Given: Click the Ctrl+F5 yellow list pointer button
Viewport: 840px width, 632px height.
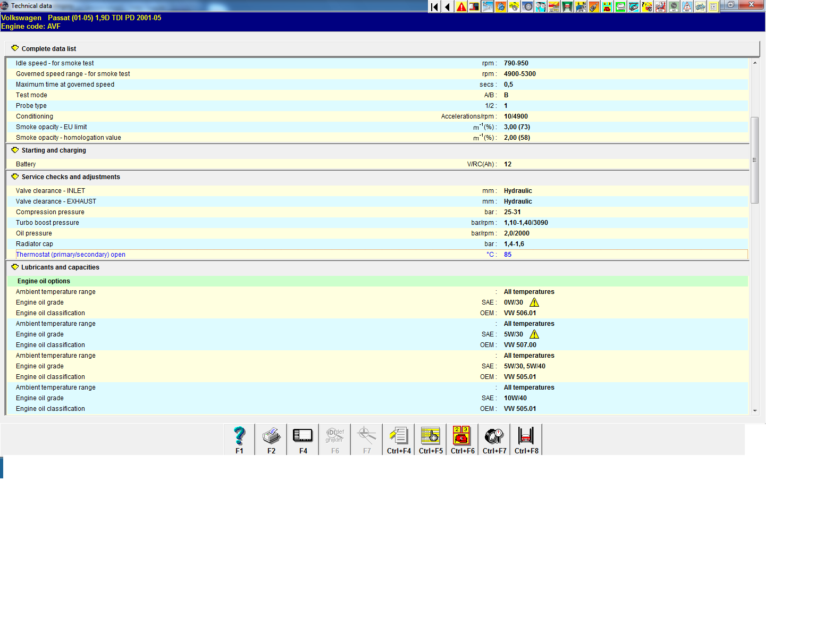Looking at the screenshot, I should pos(431,440).
